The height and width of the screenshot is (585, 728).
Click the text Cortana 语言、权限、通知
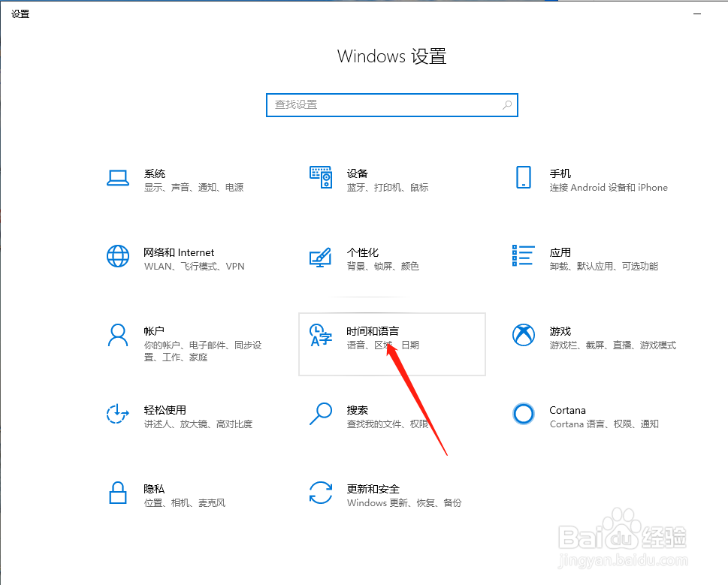pyautogui.click(x=604, y=424)
